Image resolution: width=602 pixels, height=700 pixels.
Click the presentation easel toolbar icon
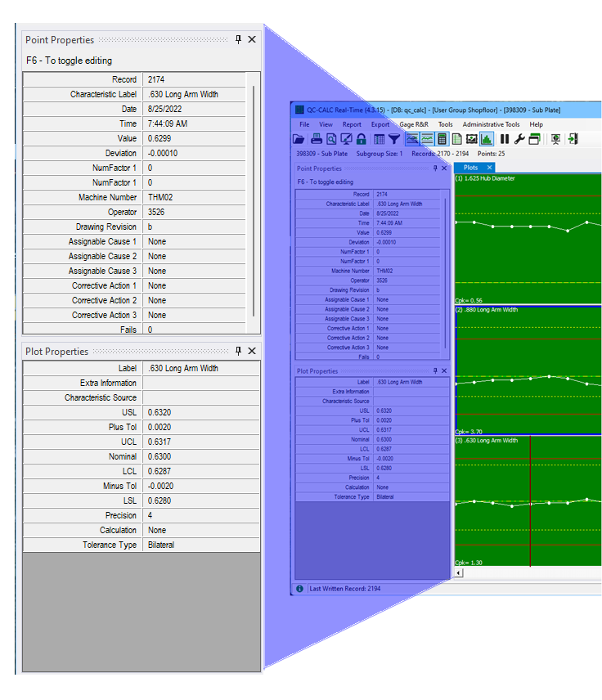[x=555, y=139]
